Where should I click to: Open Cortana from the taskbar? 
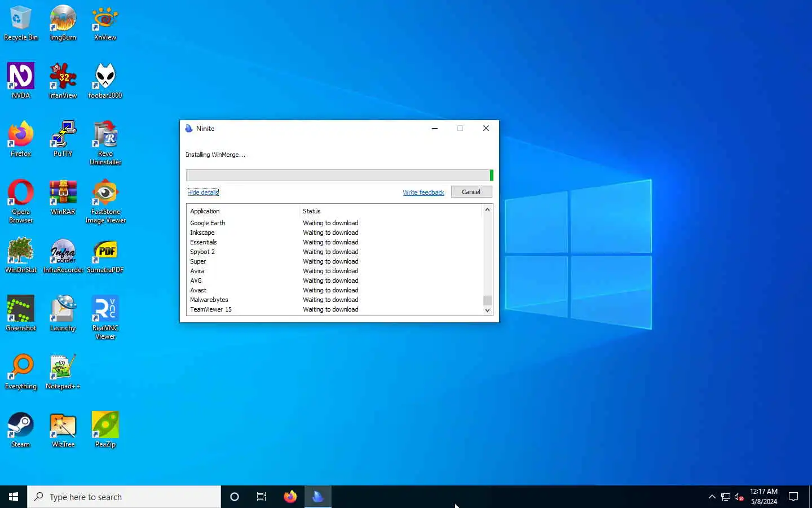235,497
